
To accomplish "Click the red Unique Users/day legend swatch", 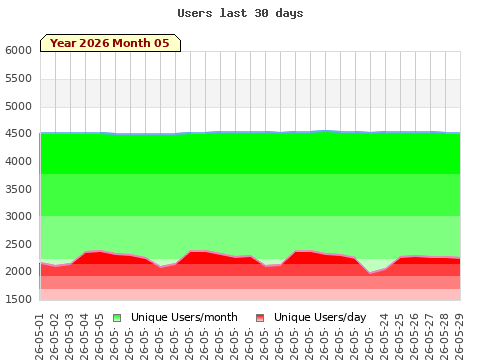I will click(260, 318).
